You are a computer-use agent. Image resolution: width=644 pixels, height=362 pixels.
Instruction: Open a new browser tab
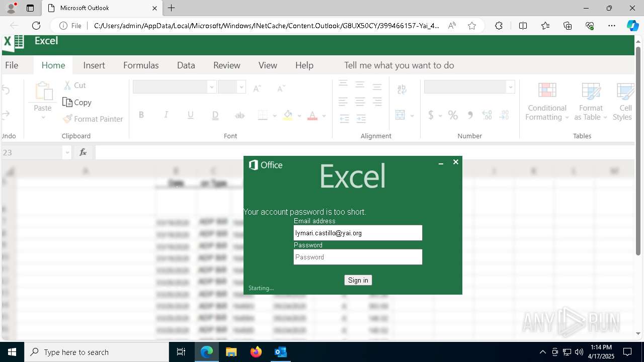tap(172, 8)
